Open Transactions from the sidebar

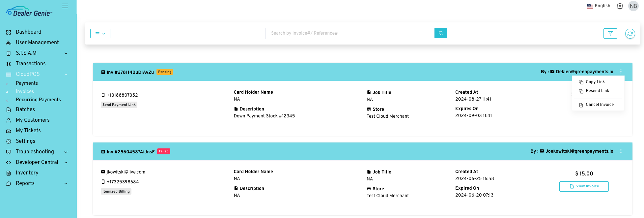[x=31, y=64]
